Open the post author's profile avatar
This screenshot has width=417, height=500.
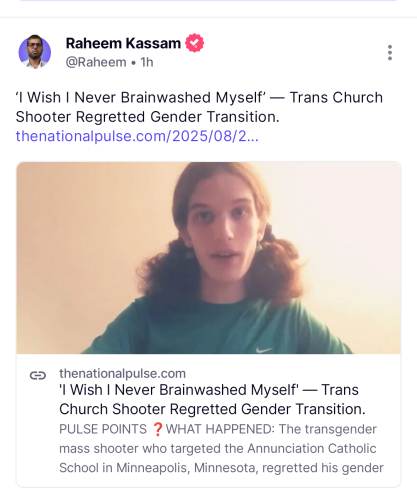coord(35,52)
